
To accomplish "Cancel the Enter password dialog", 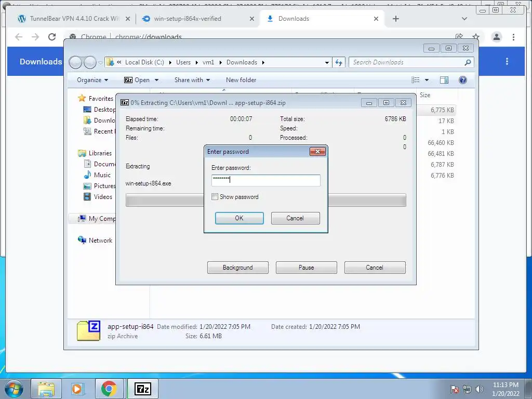I will (295, 218).
